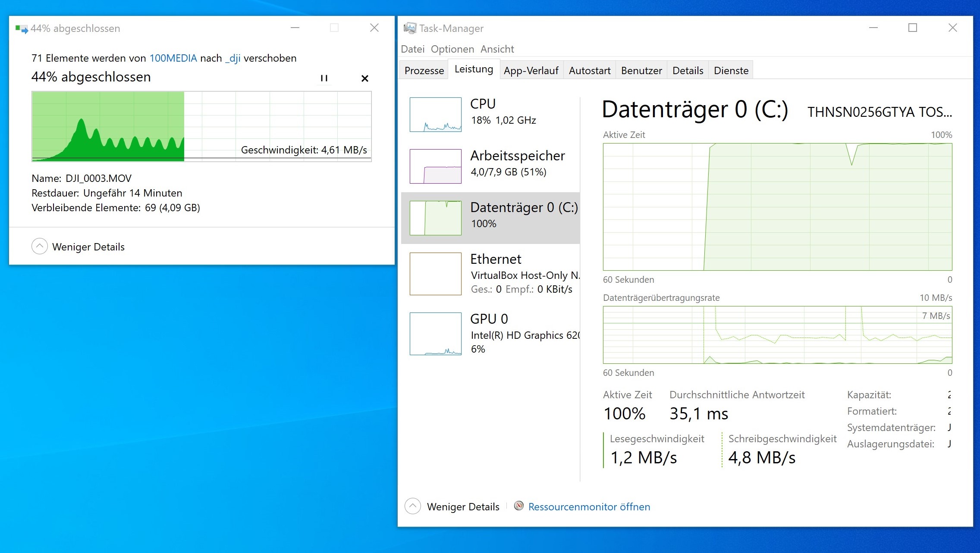The height and width of the screenshot is (553, 980).
Task: Select the CPU performance graph thumbnail
Action: point(435,114)
